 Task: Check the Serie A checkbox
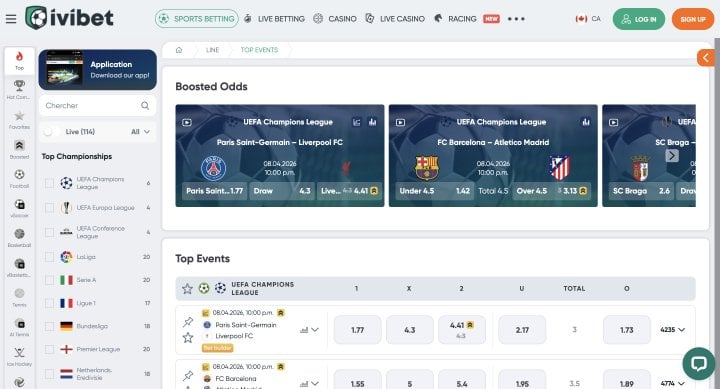[x=49, y=280]
